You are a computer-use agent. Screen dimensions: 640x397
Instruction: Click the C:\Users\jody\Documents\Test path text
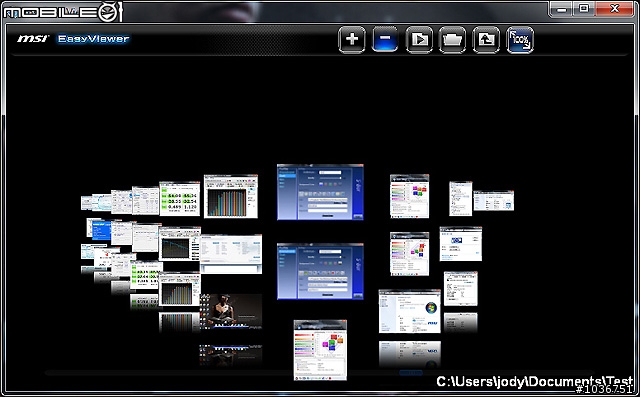[x=535, y=381]
